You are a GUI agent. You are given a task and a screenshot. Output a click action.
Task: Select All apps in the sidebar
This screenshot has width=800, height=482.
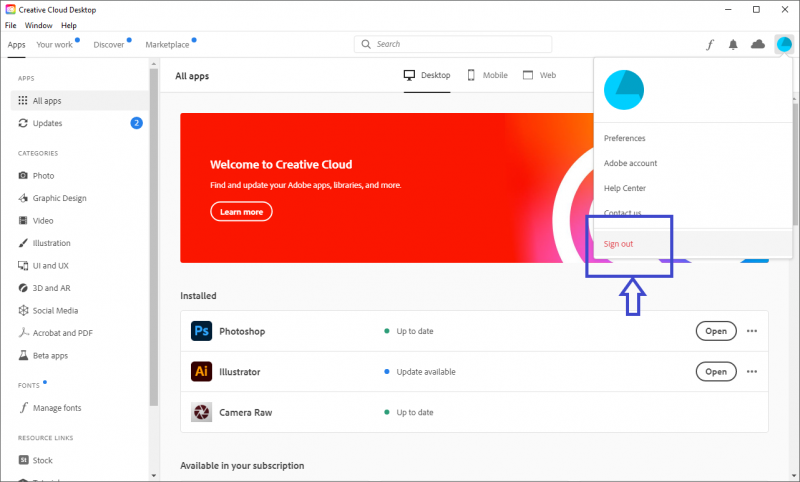tap(79, 100)
